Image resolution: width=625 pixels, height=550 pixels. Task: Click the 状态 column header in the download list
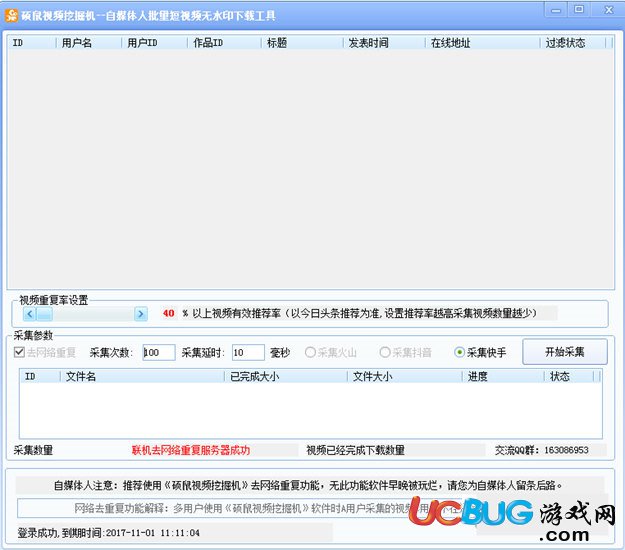pyautogui.click(x=569, y=376)
